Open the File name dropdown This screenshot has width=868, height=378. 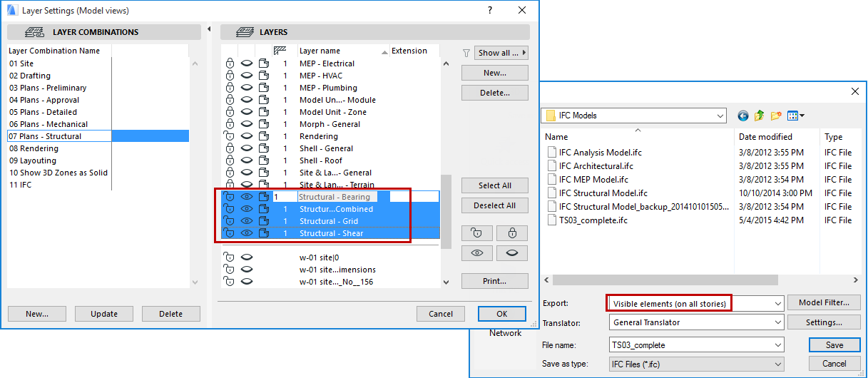777,345
